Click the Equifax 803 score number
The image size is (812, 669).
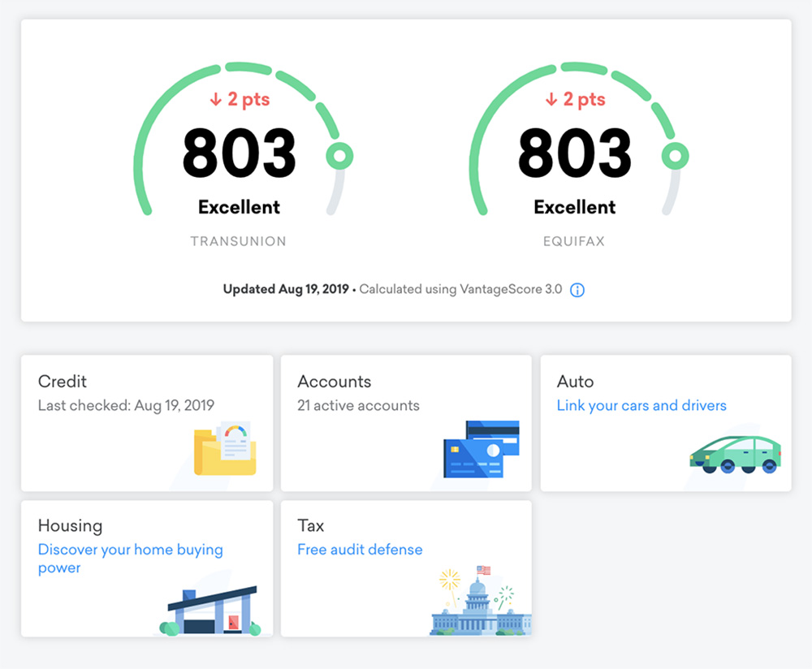coord(574,153)
